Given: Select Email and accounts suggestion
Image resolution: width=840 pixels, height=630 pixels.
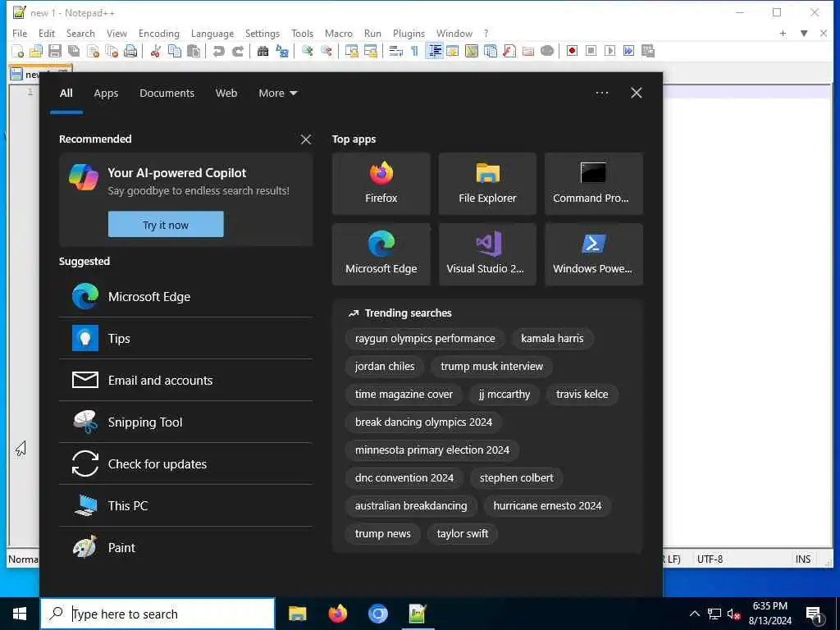Looking at the screenshot, I should pos(186,381).
